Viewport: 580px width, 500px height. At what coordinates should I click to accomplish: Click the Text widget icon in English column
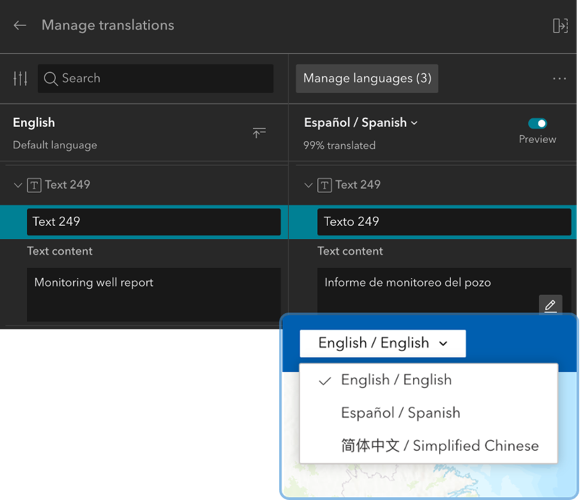tap(34, 185)
